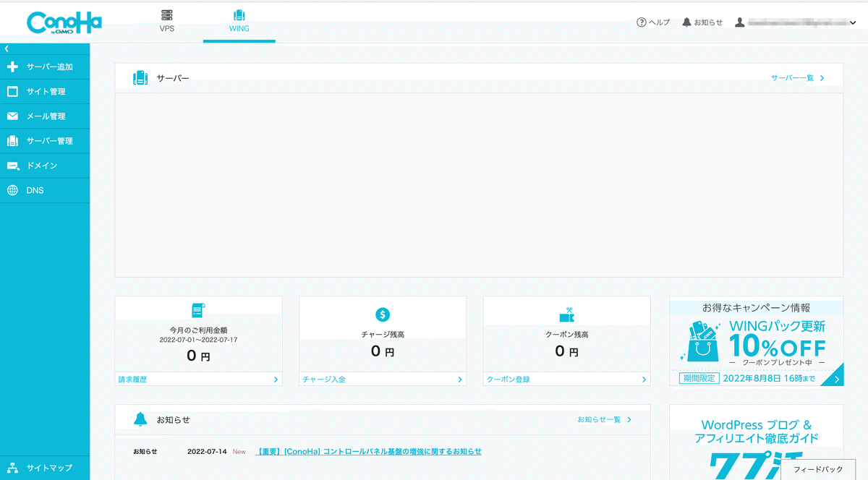Viewport: 868px width, 480px height.
Task: Click the DNS globe icon
Action: point(12,190)
